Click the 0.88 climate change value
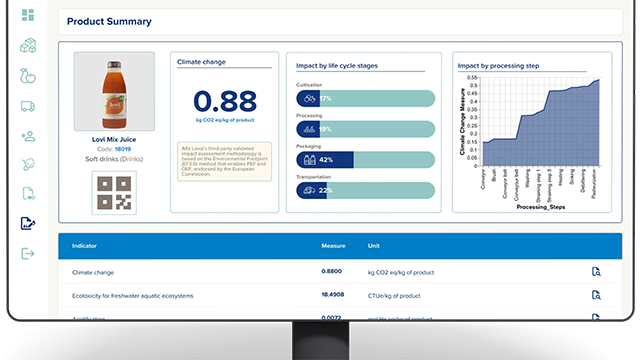This screenshot has width=640, height=360. point(225,101)
